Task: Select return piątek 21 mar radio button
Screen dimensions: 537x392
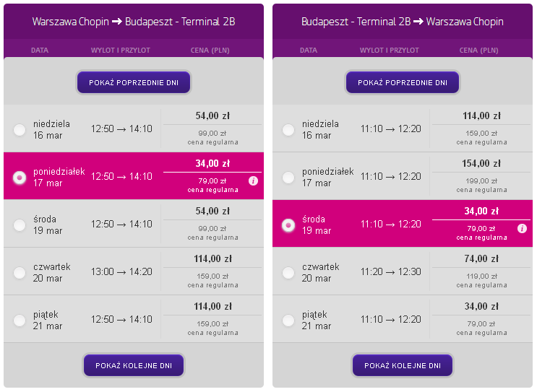Action: (x=288, y=320)
